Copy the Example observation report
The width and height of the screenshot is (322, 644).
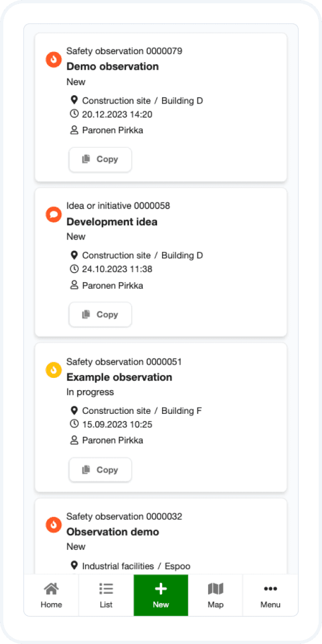pyautogui.click(x=100, y=470)
